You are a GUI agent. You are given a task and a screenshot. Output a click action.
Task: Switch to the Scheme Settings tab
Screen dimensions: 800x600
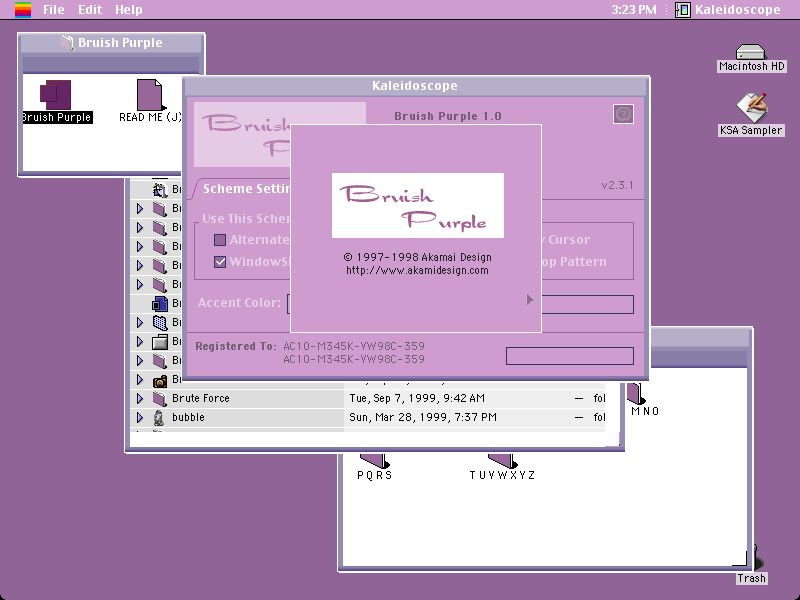246,189
